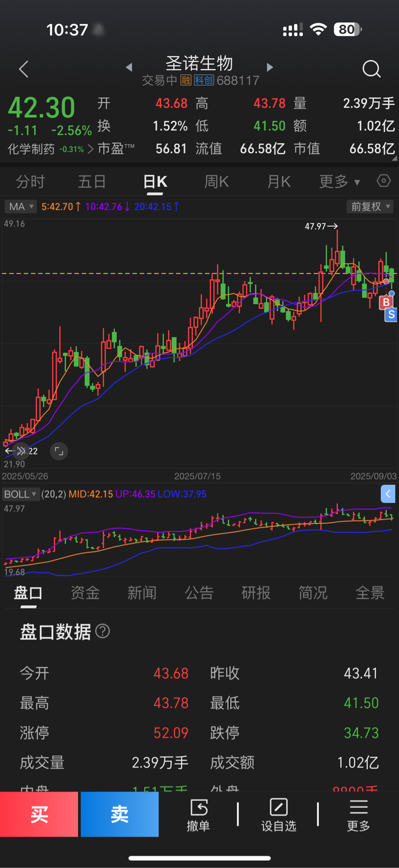The height and width of the screenshot is (868, 399).
Task: Tap 今开 value 43.68 in 盘口数据
Action: coord(171,673)
